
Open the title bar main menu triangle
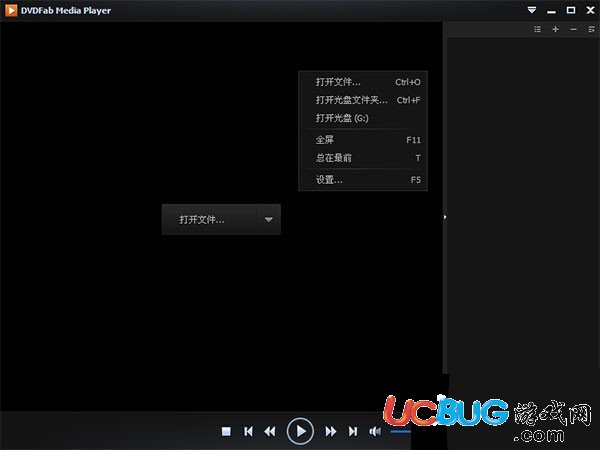coord(532,10)
